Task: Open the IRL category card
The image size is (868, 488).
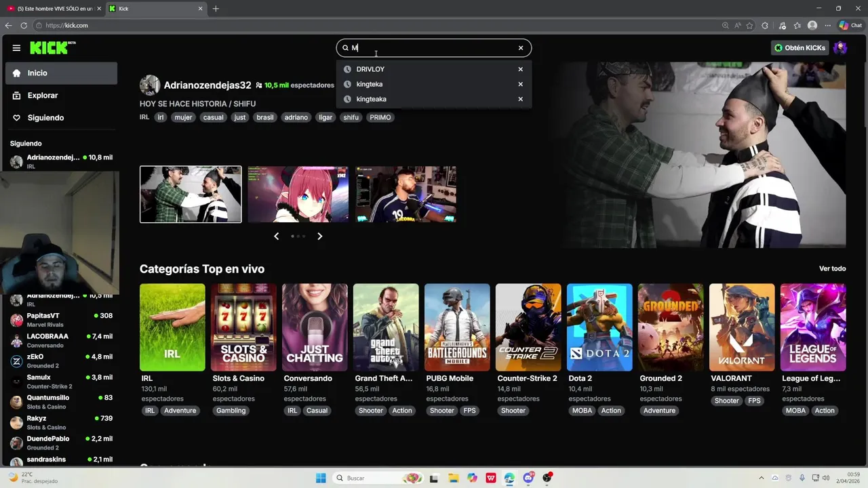Action: (x=172, y=327)
